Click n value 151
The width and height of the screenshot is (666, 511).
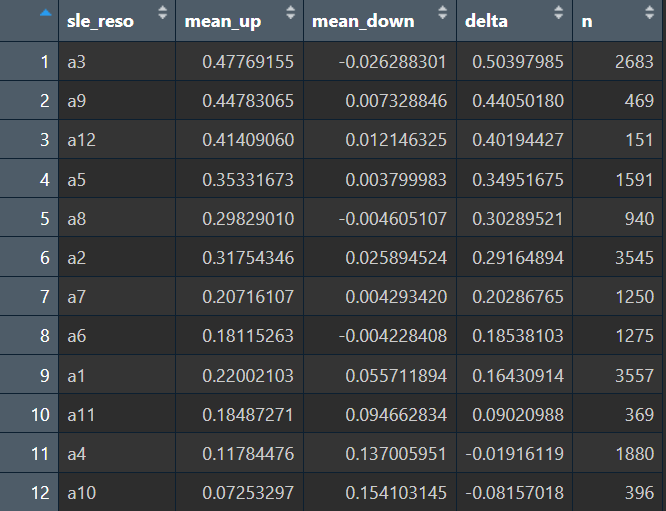tap(639, 140)
